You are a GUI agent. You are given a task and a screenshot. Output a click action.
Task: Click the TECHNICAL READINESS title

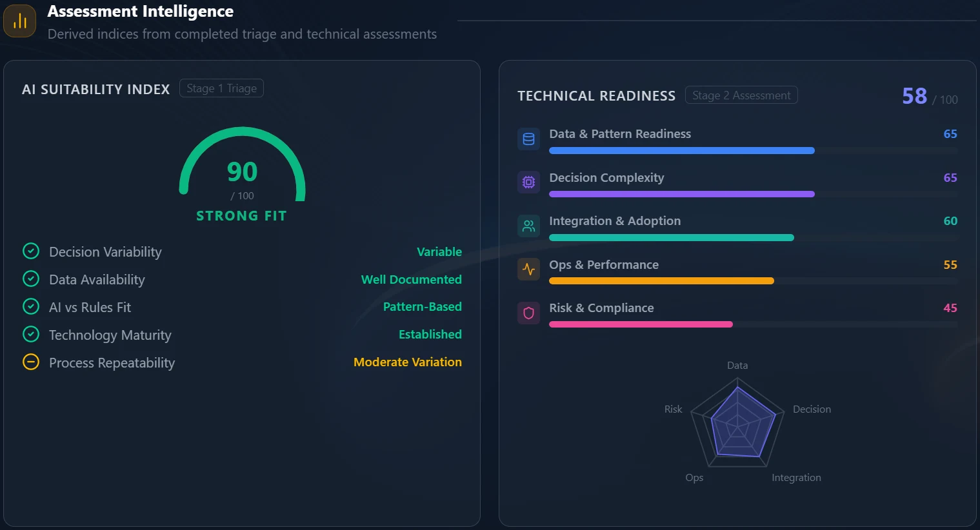[597, 96]
